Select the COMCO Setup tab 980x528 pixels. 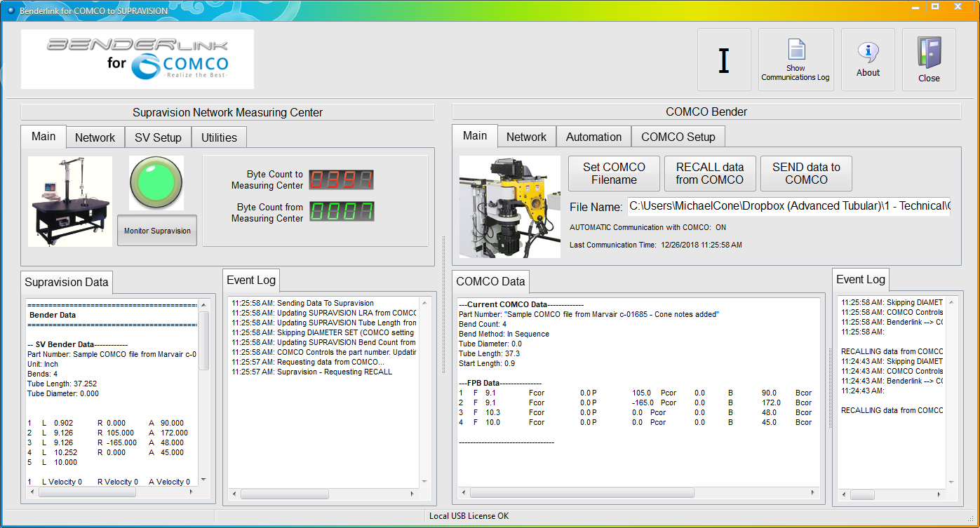click(678, 137)
